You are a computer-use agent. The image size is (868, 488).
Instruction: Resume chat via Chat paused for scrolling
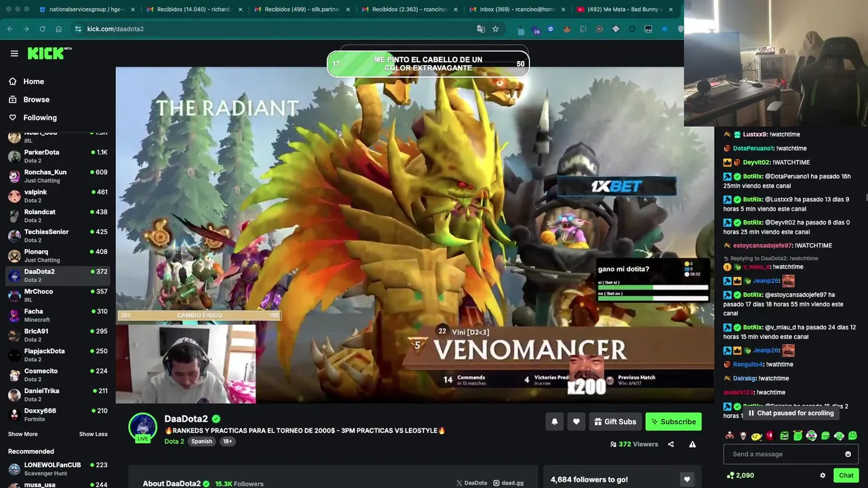coord(791,413)
